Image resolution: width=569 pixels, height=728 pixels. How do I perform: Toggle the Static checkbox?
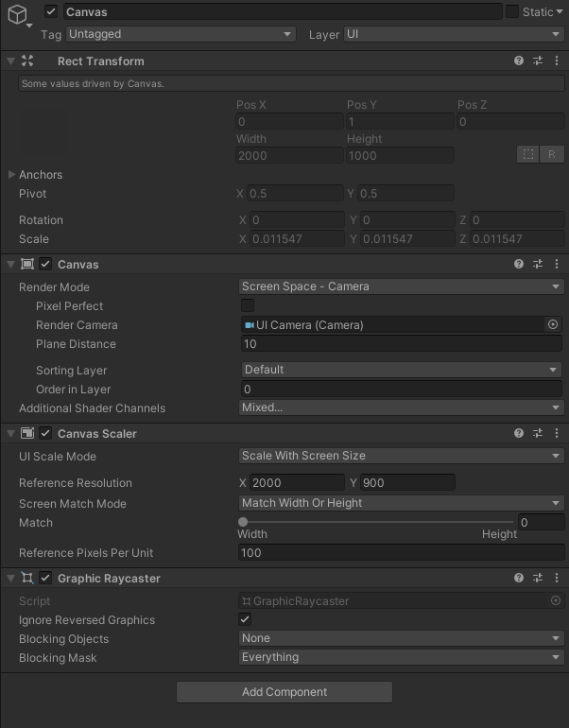coord(512,11)
